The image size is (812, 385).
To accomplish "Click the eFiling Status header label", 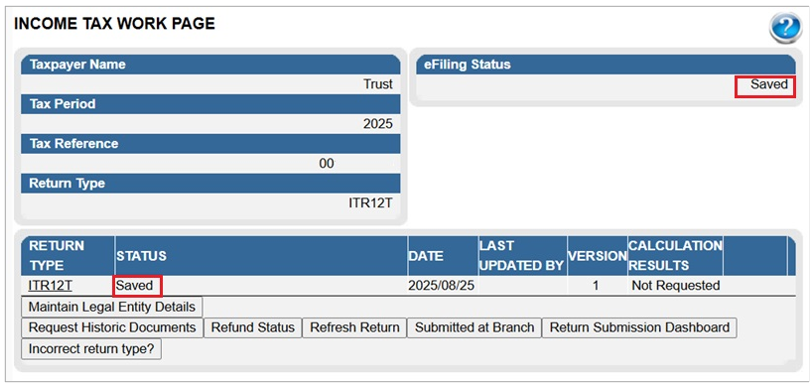I will (x=467, y=65).
